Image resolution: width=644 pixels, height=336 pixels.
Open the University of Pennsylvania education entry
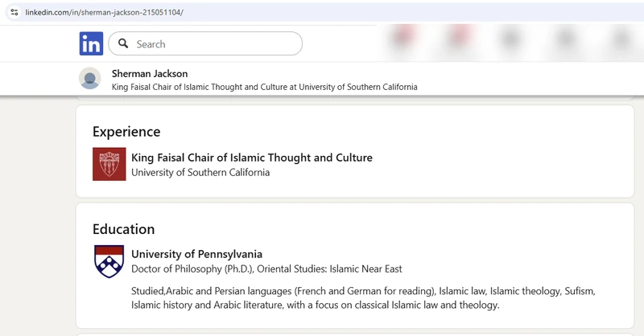pyautogui.click(x=196, y=254)
